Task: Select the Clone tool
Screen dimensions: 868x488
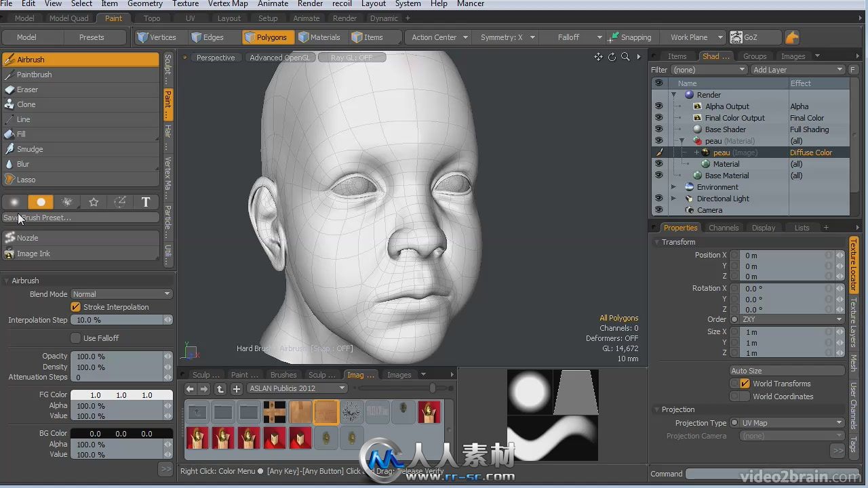Action: (x=81, y=104)
